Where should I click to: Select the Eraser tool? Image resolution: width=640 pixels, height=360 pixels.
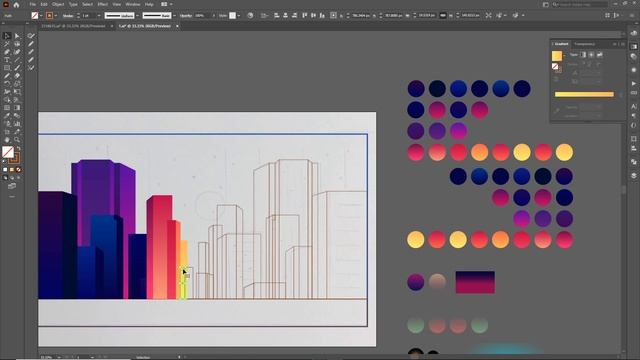[x=17, y=76]
